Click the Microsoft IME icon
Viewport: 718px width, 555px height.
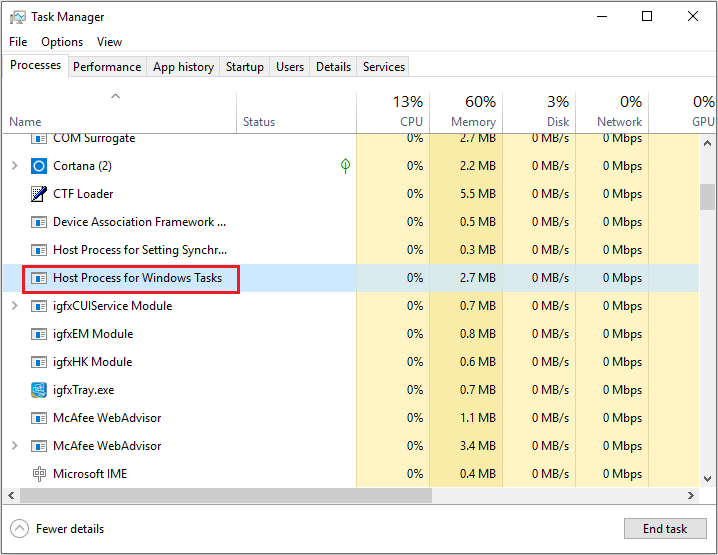39,474
